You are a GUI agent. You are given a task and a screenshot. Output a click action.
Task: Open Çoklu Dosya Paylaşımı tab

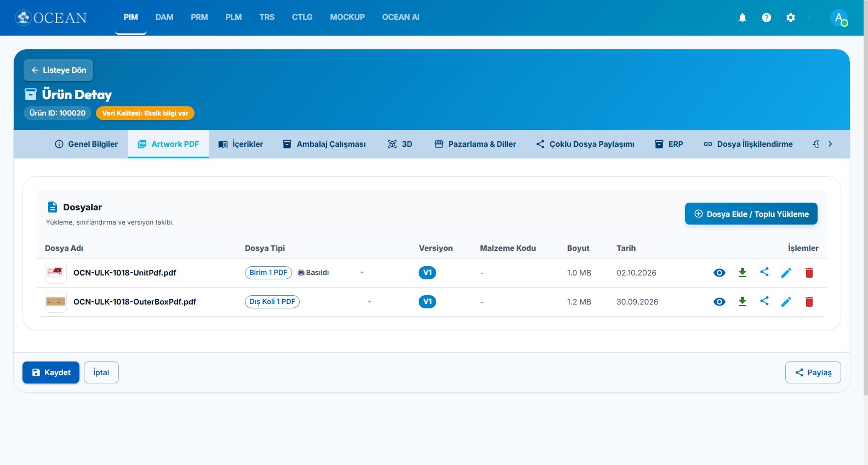pos(585,144)
